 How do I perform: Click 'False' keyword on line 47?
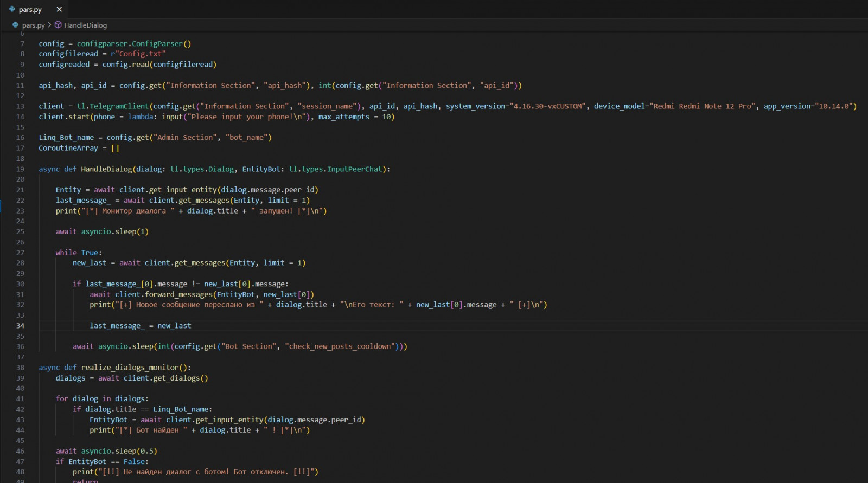pos(134,461)
